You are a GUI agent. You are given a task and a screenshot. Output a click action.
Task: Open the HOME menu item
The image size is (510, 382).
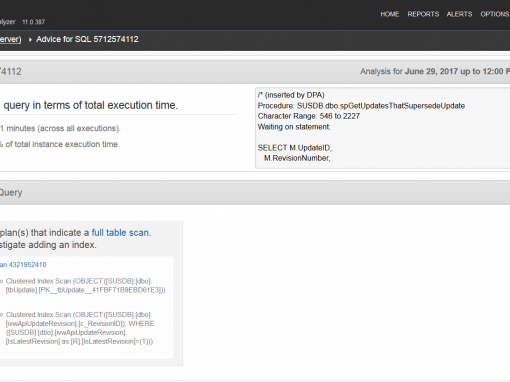pos(390,14)
